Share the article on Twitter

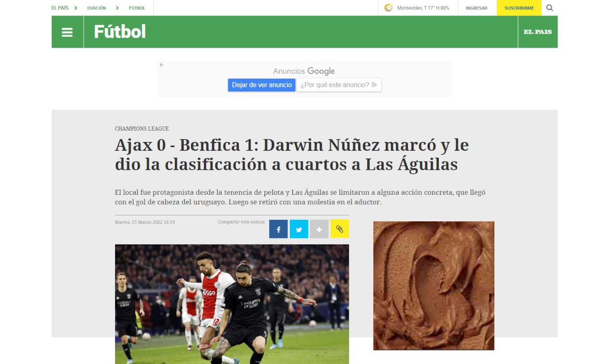tap(299, 229)
